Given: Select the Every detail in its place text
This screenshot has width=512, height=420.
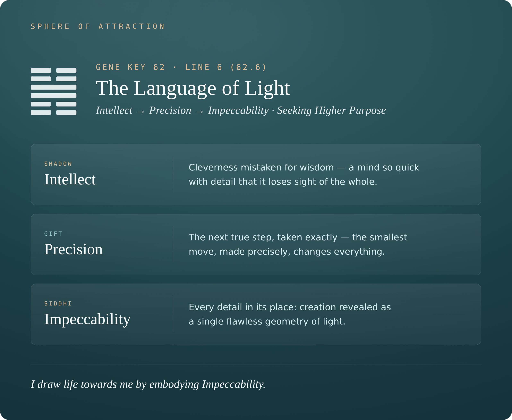Looking at the screenshot, I should pyautogui.click(x=290, y=314).
